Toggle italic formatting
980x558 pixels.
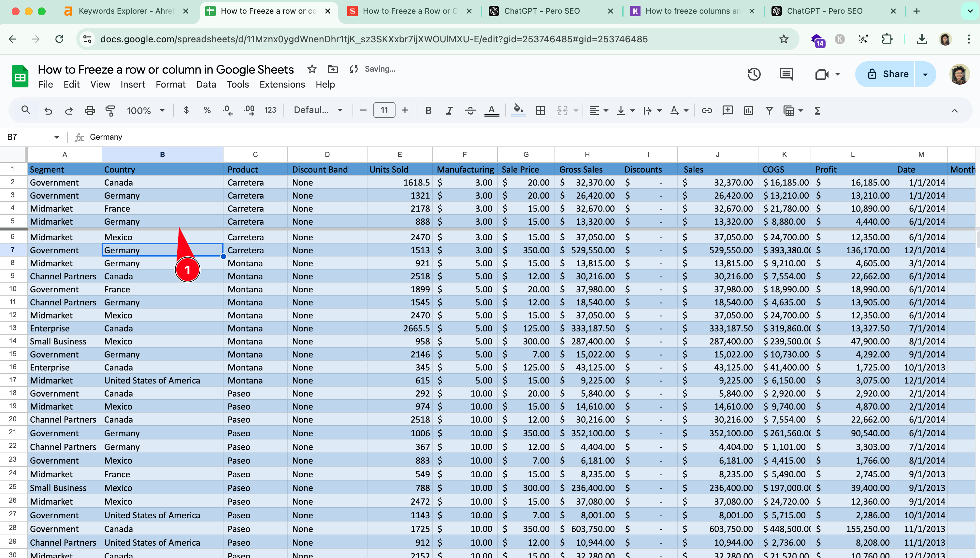[x=449, y=110]
